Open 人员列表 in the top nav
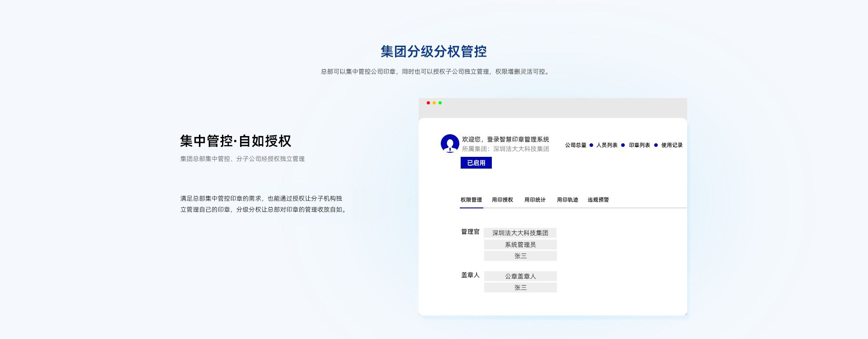This screenshot has height=339, width=868. pyautogui.click(x=607, y=145)
